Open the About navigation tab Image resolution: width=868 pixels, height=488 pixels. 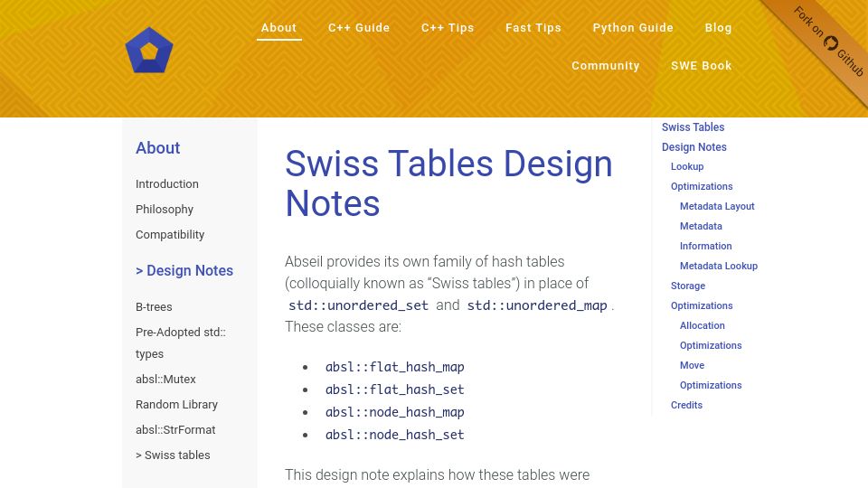[x=279, y=28]
